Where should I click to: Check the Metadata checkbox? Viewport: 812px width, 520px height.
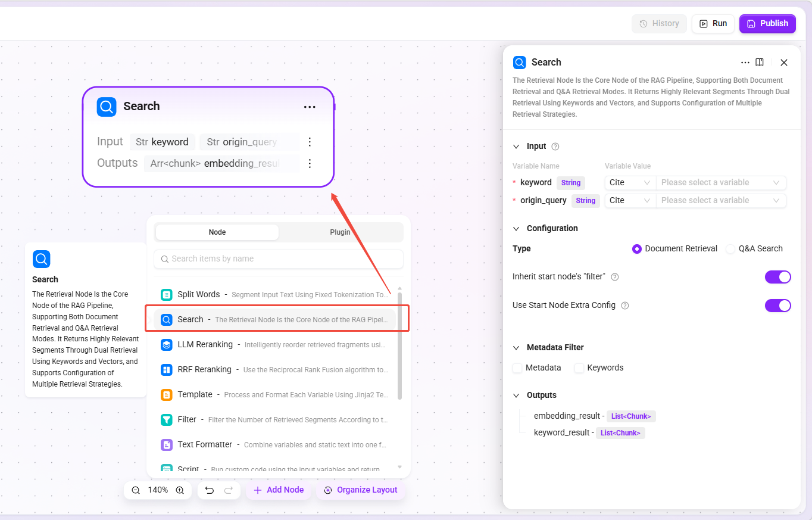518,368
